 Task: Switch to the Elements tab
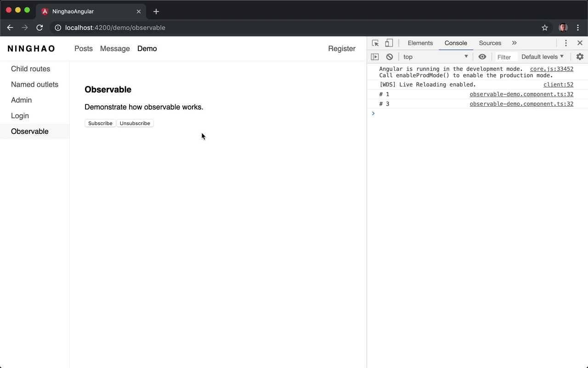tap(420, 43)
